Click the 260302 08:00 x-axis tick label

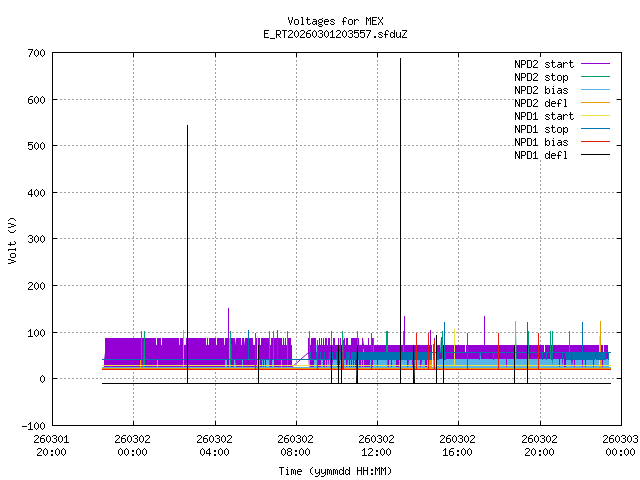click(295, 444)
